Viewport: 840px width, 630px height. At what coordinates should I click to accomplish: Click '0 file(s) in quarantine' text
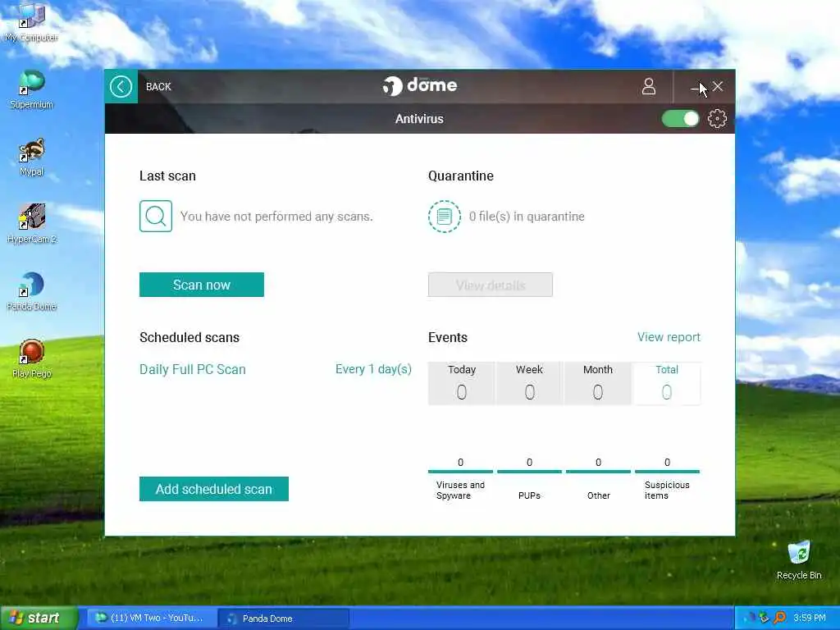(x=527, y=217)
